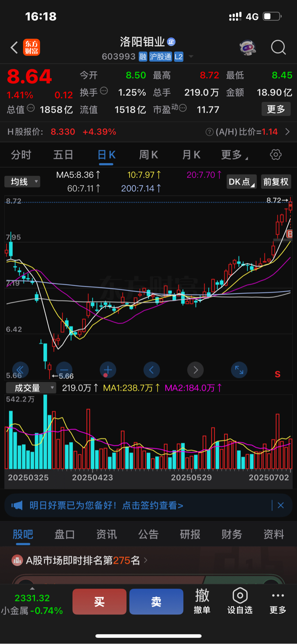Zoom in chart with plus button
Image resolution: width=297 pixels, height=644 pixels.
(108, 370)
